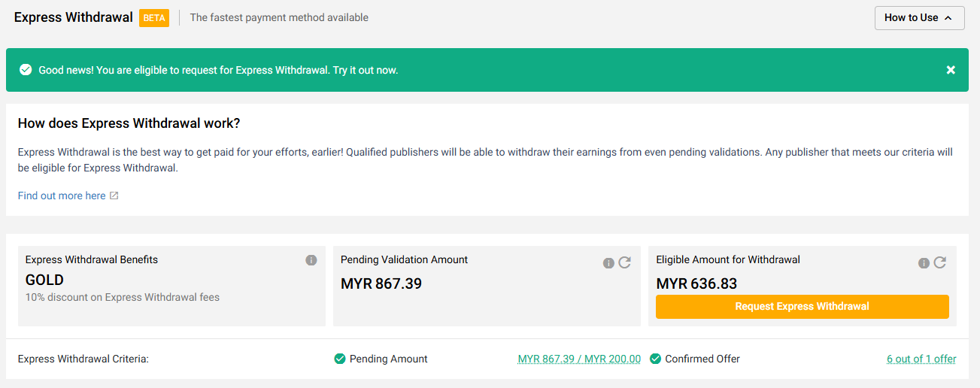Click the banner's white checkmark icon
The height and width of the screenshot is (388, 980).
[x=26, y=70]
